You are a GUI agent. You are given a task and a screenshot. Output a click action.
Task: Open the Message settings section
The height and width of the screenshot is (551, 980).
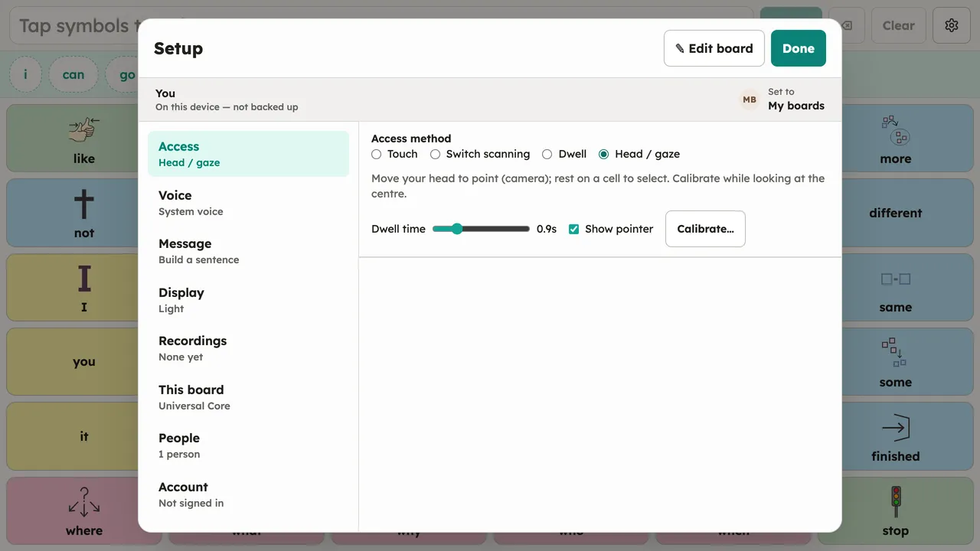point(248,251)
